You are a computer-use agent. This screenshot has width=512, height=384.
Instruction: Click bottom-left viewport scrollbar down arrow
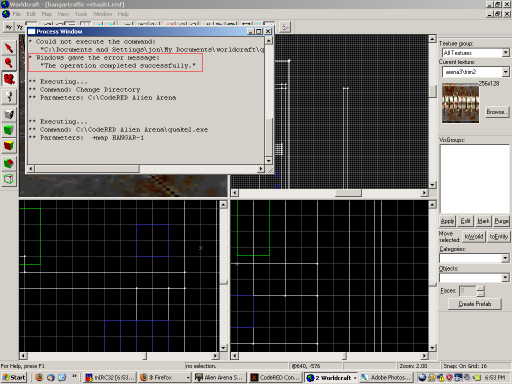(224, 348)
